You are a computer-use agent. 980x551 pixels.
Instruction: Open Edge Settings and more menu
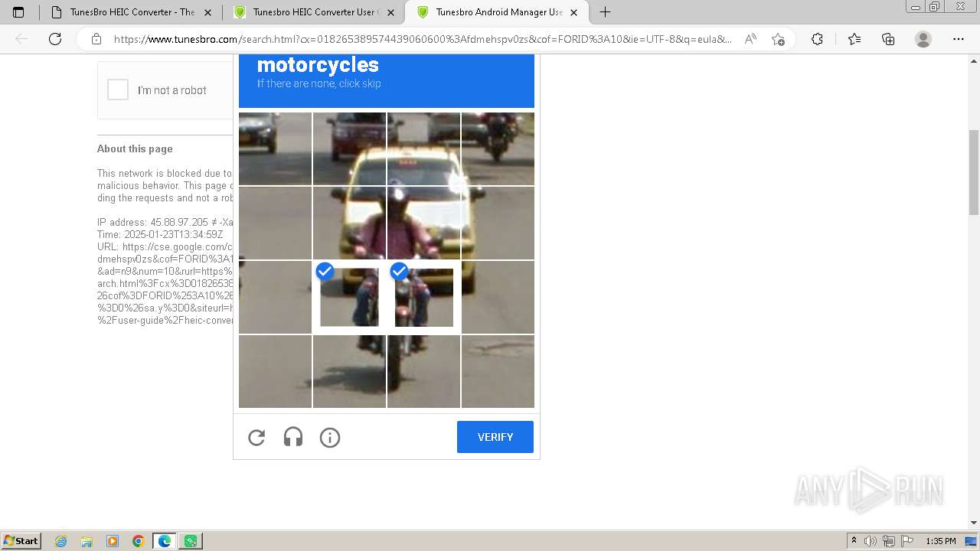point(959,39)
